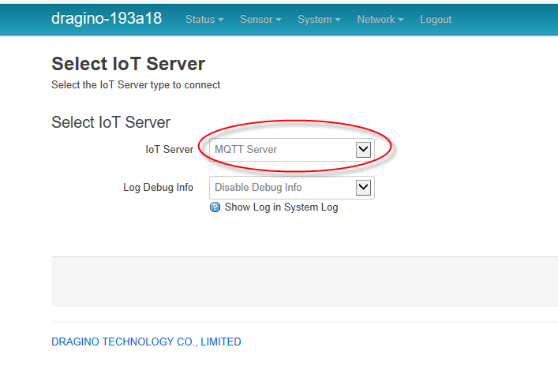Open the Sensor menu in navbar

(x=260, y=19)
